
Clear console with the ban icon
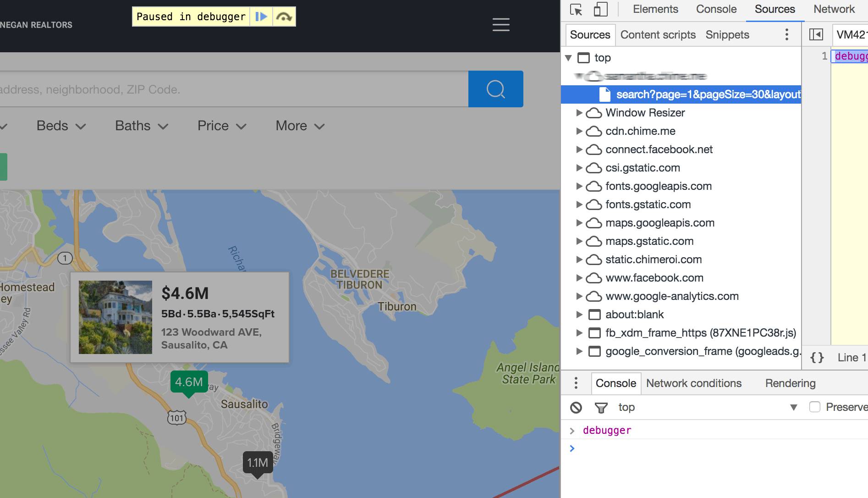[x=576, y=407]
